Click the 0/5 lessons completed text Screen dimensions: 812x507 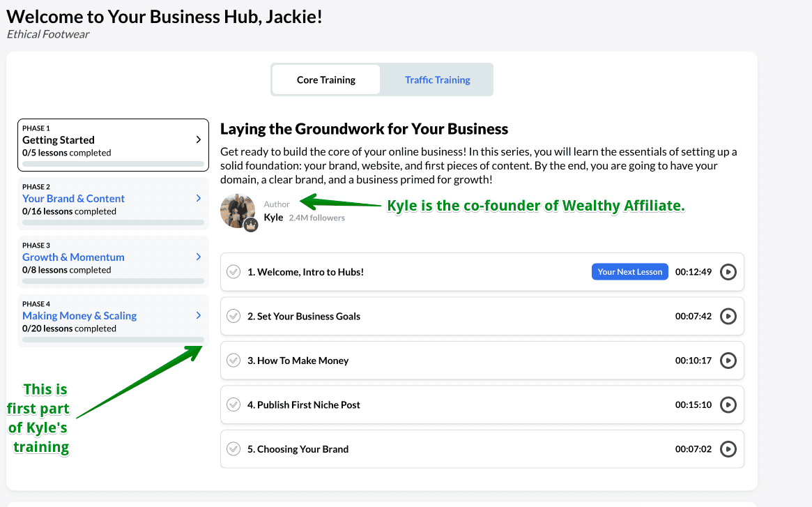click(x=67, y=153)
